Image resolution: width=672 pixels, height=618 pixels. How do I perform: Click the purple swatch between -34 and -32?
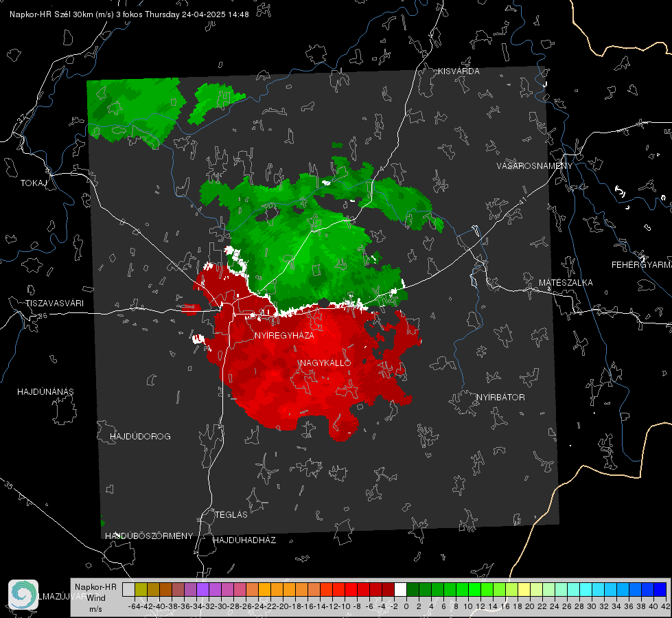(x=202, y=589)
